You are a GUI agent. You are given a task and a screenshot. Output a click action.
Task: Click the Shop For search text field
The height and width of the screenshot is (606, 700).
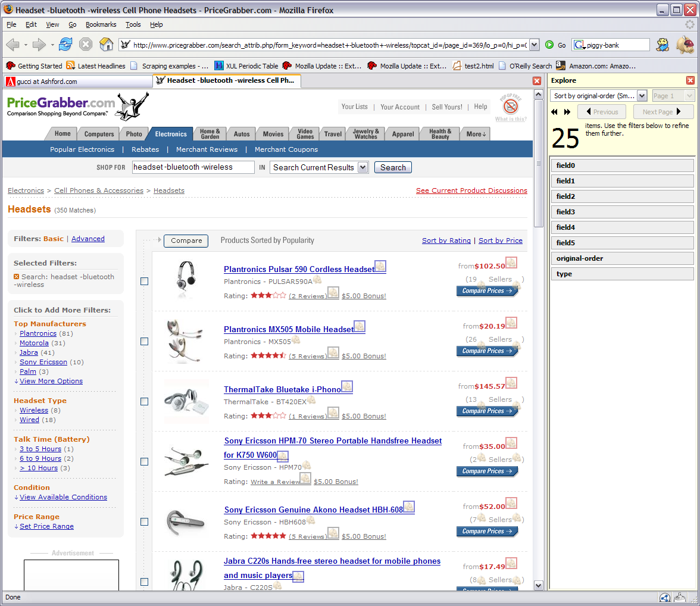tap(193, 167)
